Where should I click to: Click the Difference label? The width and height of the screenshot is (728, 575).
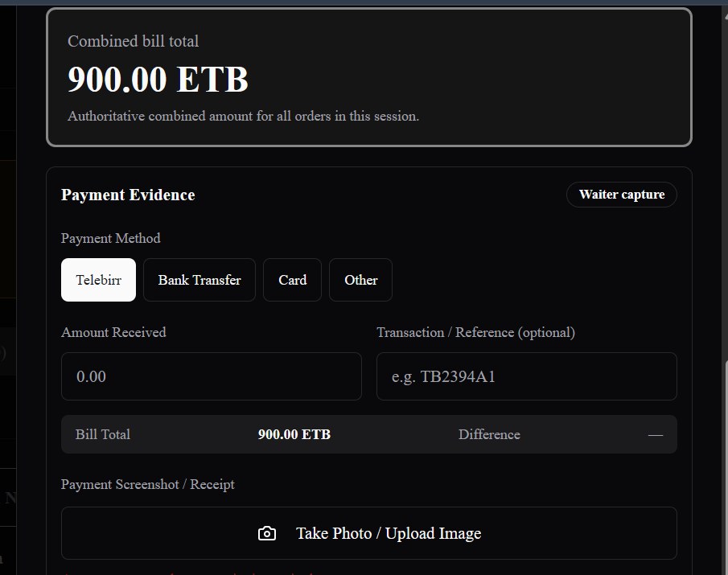pos(489,434)
